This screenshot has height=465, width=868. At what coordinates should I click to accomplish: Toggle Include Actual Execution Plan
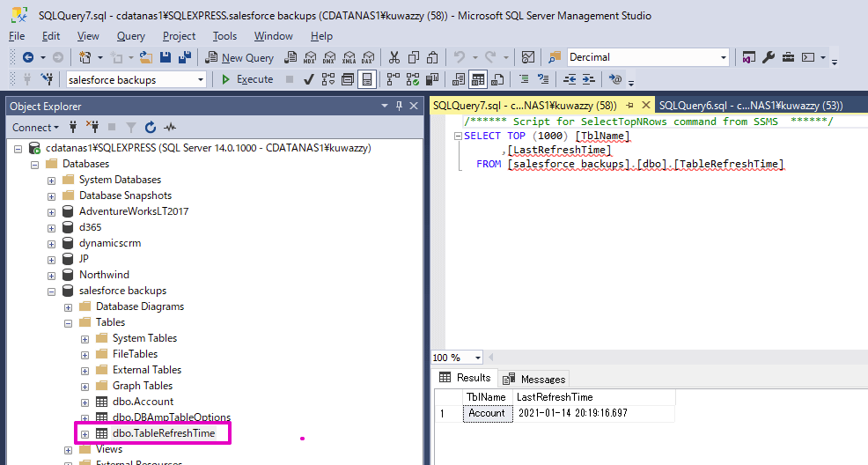pyautogui.click(x=393, y=80)
